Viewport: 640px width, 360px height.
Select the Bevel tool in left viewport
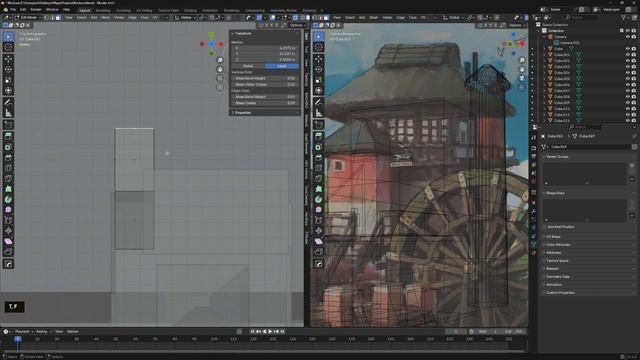8,158
